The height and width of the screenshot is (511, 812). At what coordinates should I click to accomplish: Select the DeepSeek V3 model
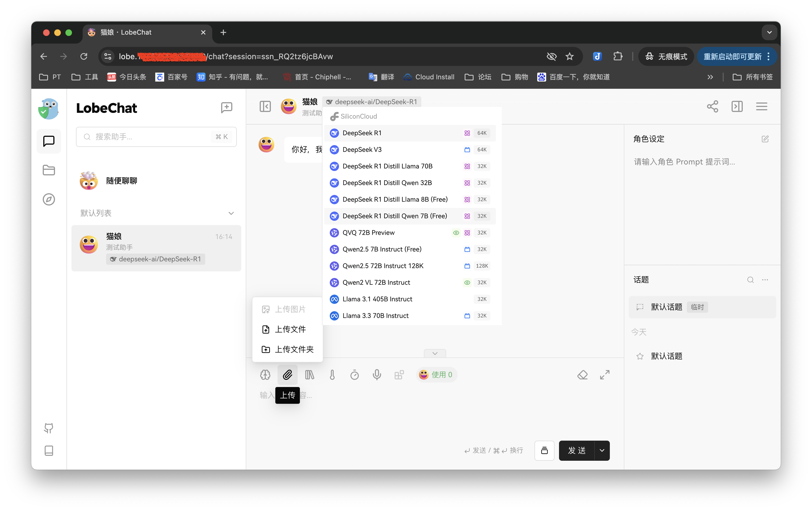pyautogui.click(x=410, y=149)
